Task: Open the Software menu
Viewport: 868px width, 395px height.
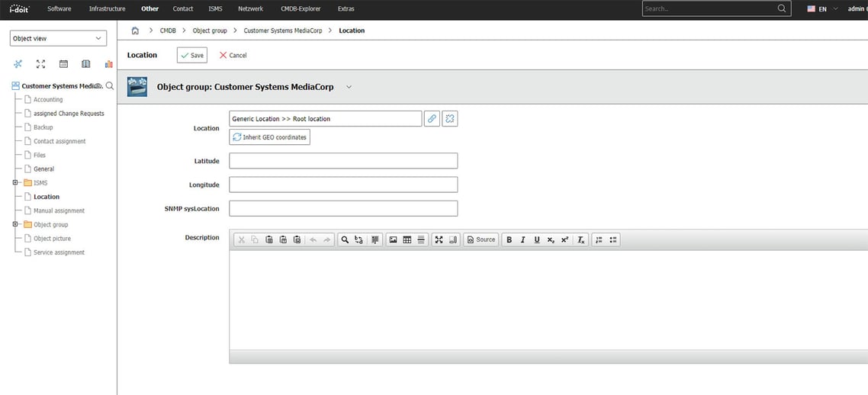Action: [x=59, y=9]
